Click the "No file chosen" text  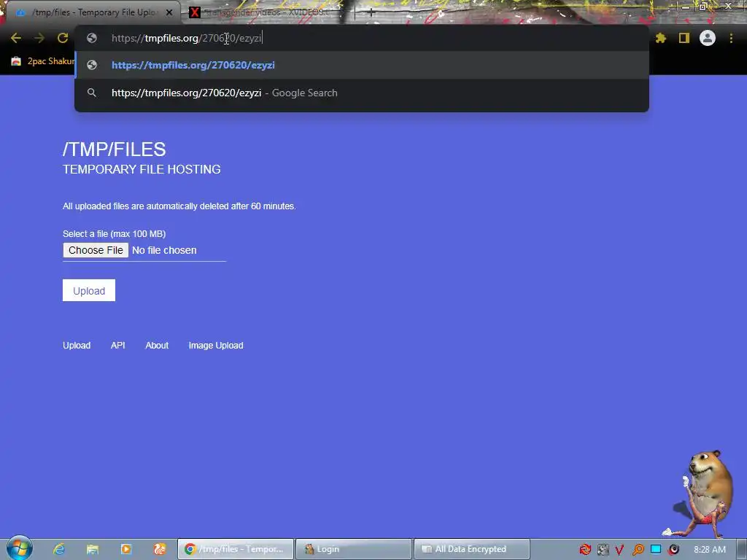[x=164, y=250]
